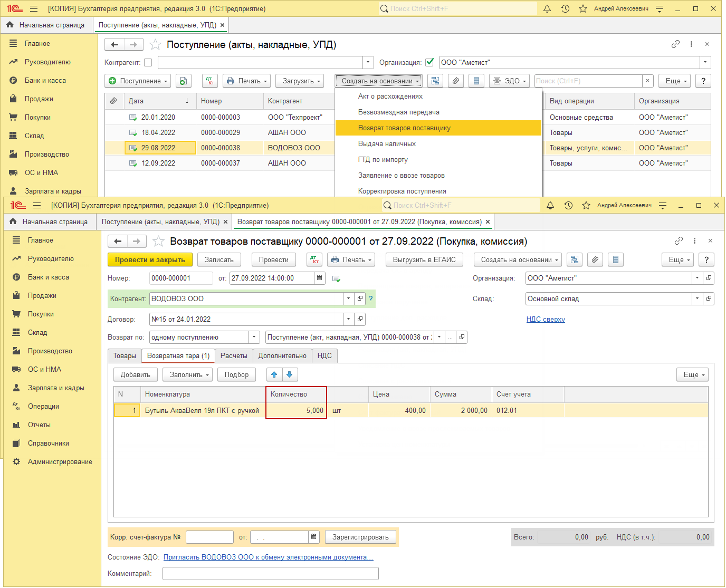The image size is (726, 588).
Task: Go back arrow in Возврат товаров document
Action: pyautogui.click(x=118, y=241)
